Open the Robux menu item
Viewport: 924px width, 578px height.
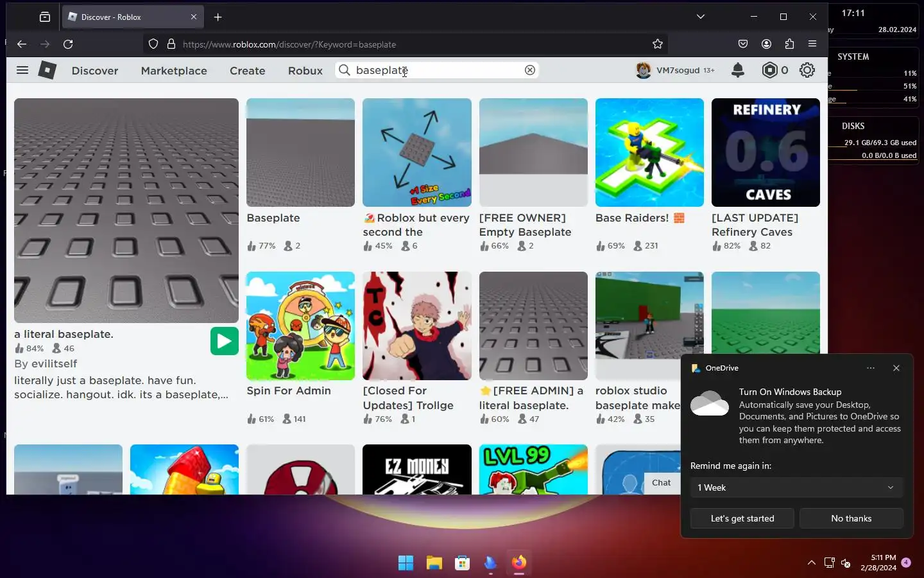(305, 71)
